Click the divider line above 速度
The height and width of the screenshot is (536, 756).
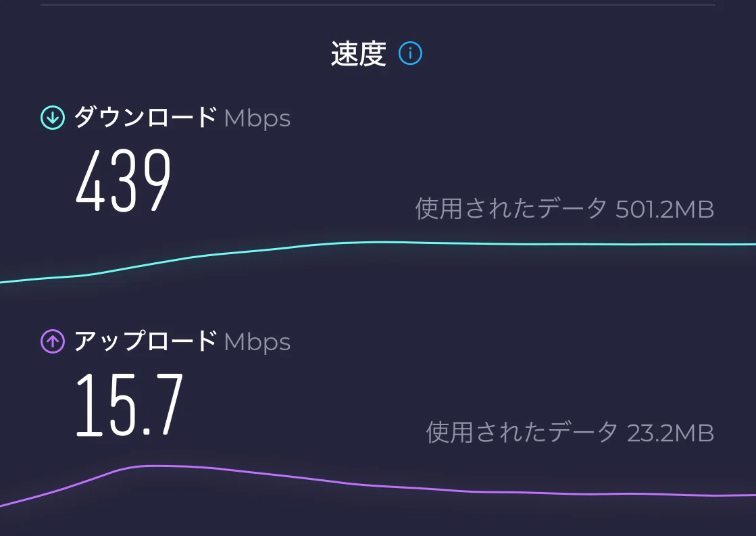[378, 5]
